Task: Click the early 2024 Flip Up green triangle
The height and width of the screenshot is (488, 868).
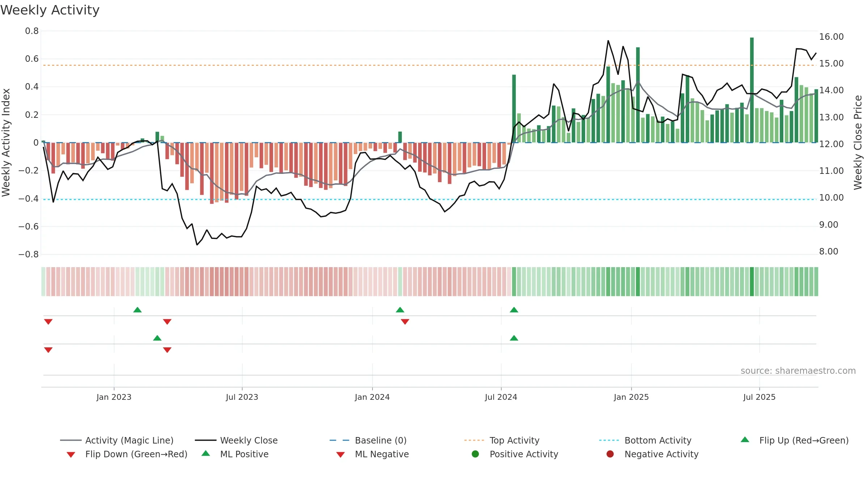Action: [400, 310]
